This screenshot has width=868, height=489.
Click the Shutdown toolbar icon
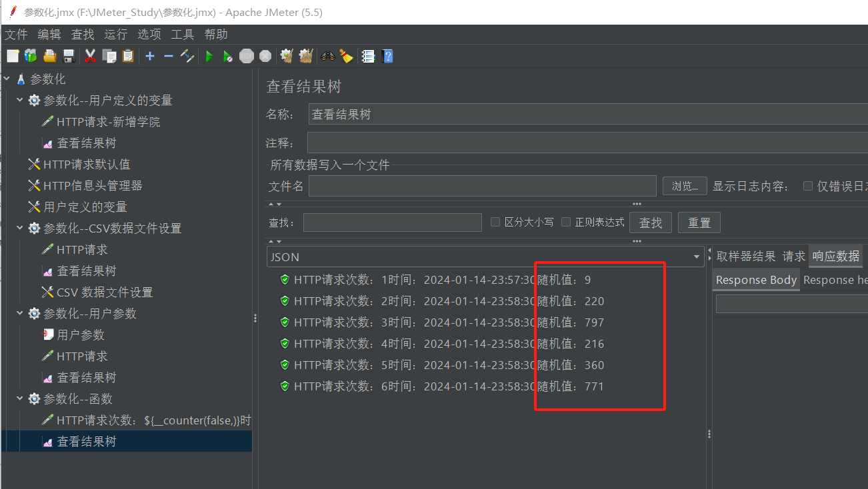[265, 57]
